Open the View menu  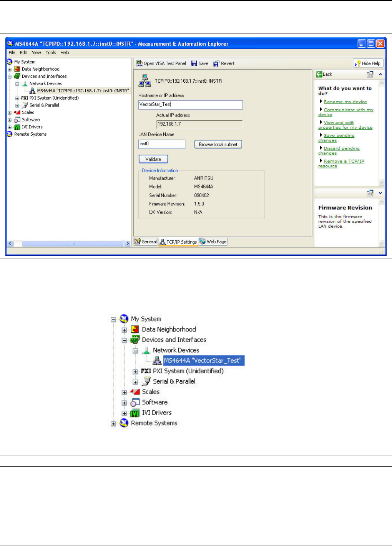(37, 53)
